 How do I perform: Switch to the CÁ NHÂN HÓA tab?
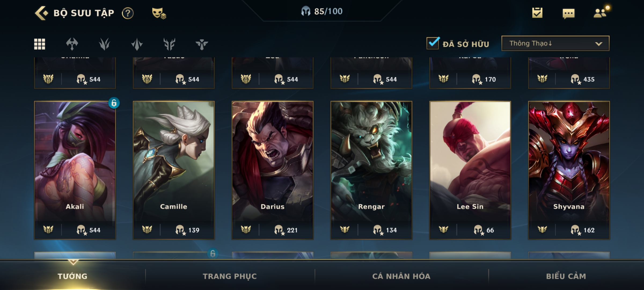pos(401,276)
